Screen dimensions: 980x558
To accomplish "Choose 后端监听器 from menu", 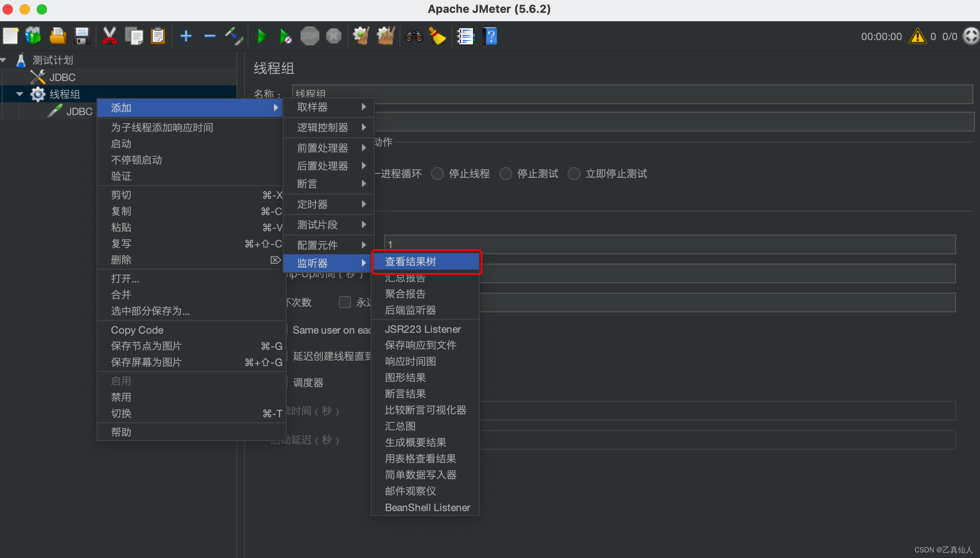I will pos(425,310).
